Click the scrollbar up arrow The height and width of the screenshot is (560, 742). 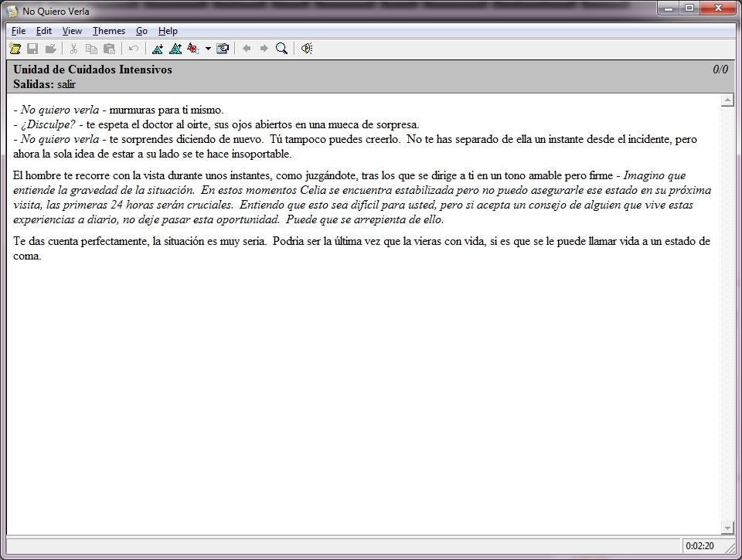pos(727,100)
